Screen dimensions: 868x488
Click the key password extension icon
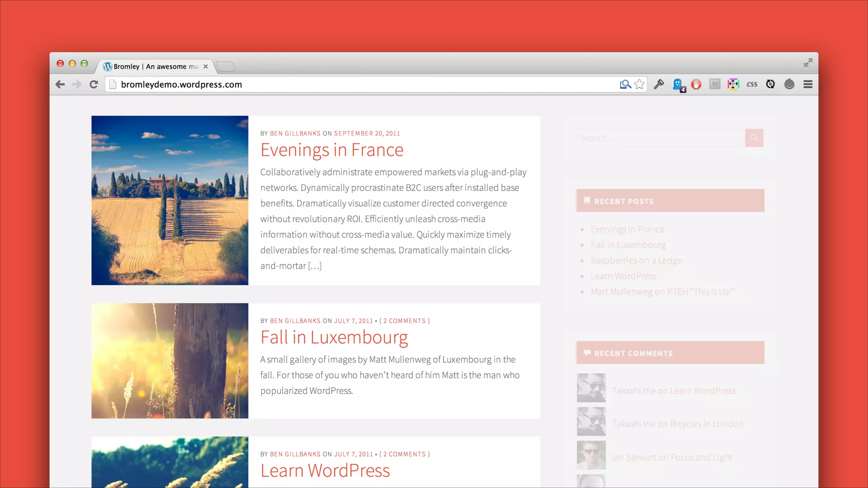(x=659, y=84)
